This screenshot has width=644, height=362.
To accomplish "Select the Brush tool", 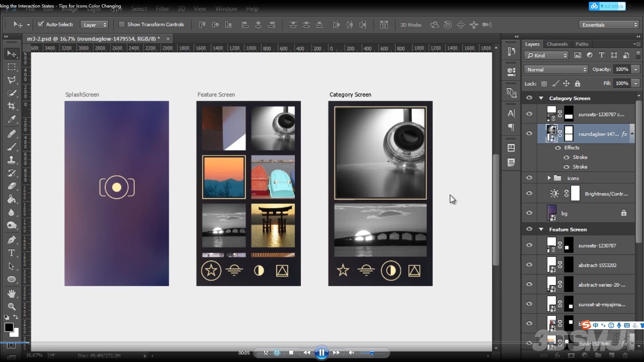I will (x=12, y=146).
